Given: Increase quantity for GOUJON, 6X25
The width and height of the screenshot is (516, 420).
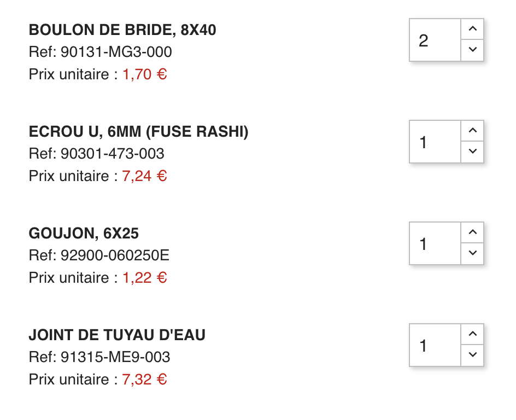Looking at the screenshot, I should click(x=473, y=232).
